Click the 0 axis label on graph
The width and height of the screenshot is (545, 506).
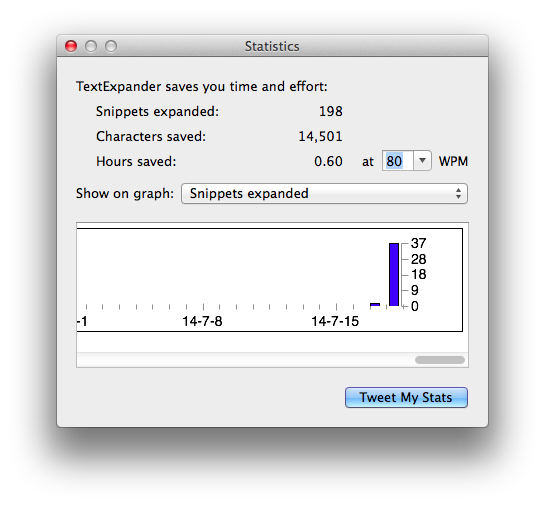pos(415,306)
